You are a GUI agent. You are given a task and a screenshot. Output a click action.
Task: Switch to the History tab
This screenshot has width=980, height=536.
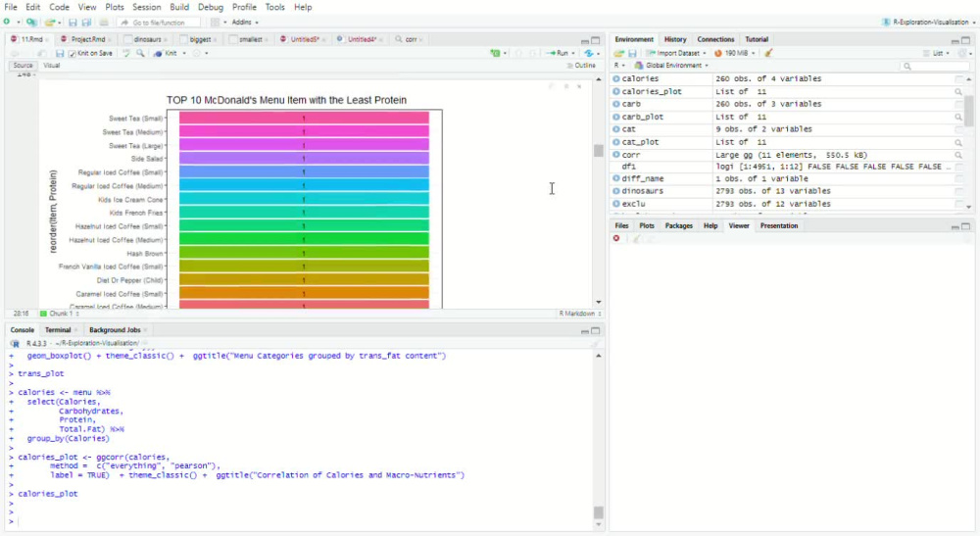(x=675, y=39)
